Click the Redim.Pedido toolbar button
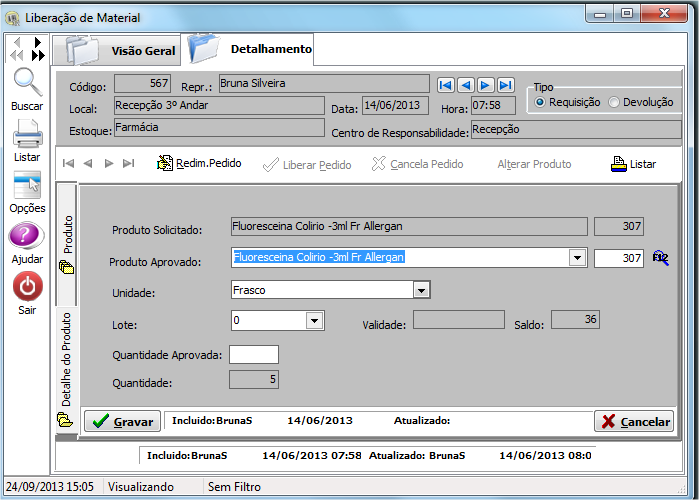The height and width of the screenshot is (500, 699). [199, 163]
